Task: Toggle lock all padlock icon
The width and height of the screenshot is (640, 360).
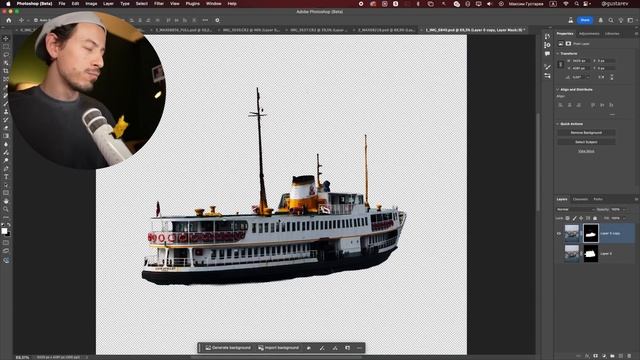Action: [595, 218]
